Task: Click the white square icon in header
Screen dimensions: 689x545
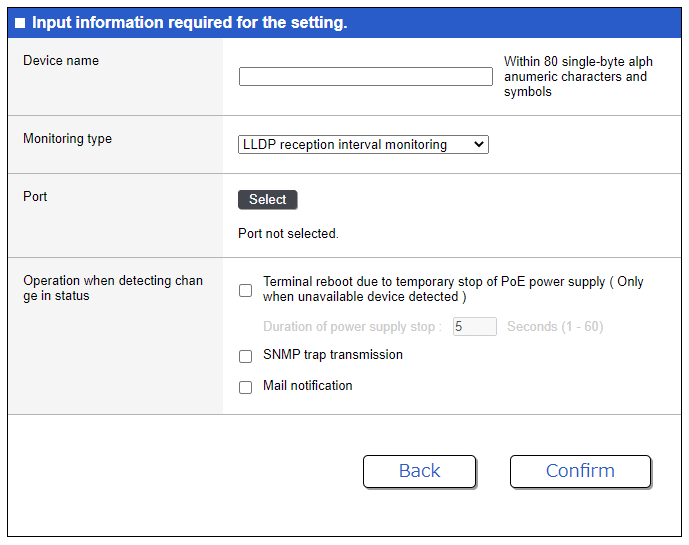Action: point(20,23)
